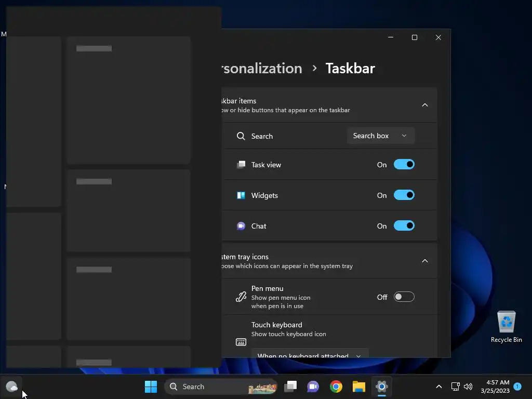Click the Chat icon in settings row
This screenshot has height=399, width=532.
[x=241, y=226]
